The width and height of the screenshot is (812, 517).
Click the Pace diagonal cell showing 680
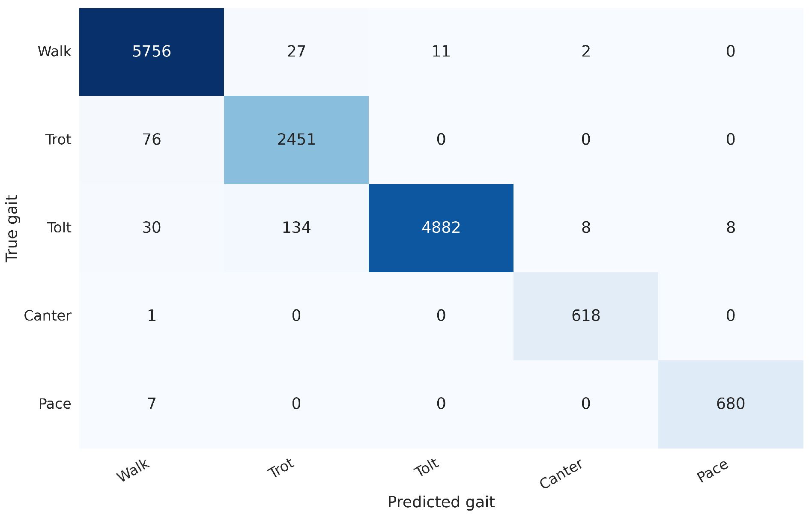(x=731, y=404)
